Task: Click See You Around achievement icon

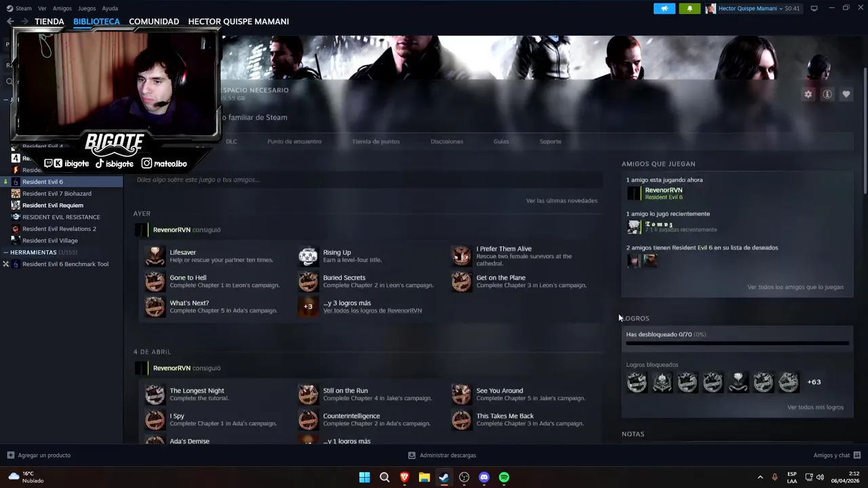Action: [x=461, y=394]
